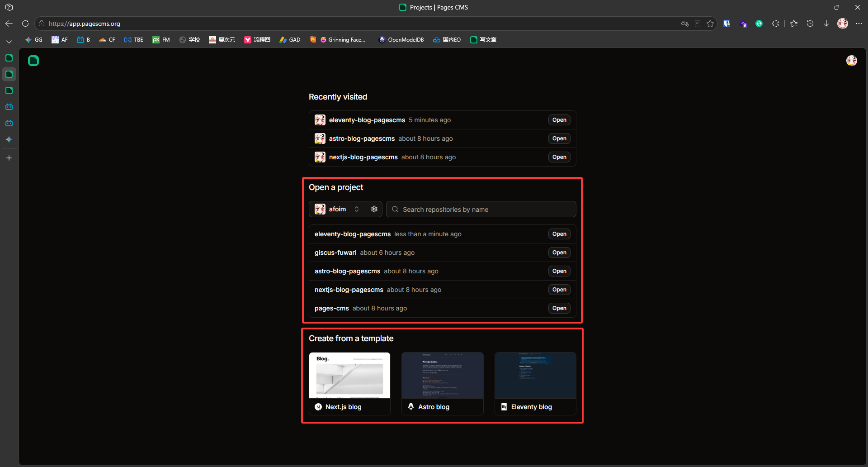This screenshot has width=868, height=467.
Task: Open the green circular extension icon
Action: click(x=759, y=24)
